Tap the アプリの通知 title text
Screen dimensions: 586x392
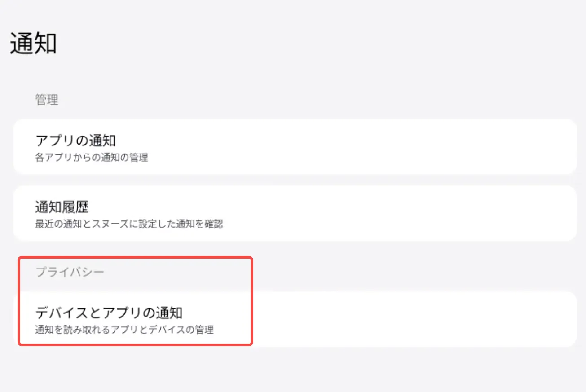75,141
